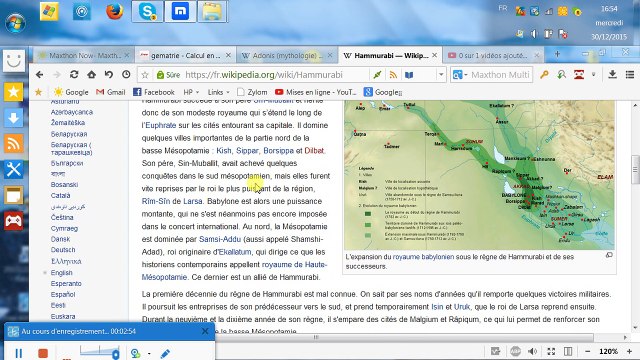Screen dimensions: 640x360
Task: Zoom in with the plus button
Action: pyautogui.click(x=629, y=351)
